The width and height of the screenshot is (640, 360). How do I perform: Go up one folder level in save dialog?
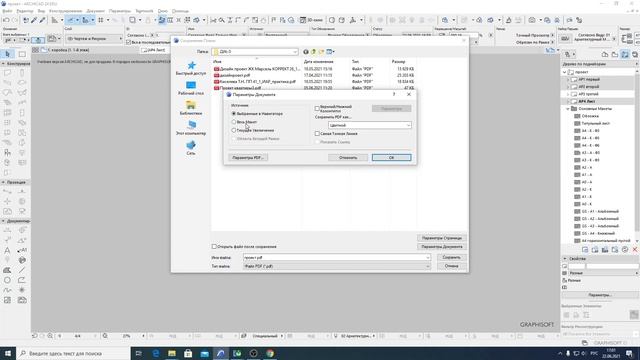pos(313,52)
